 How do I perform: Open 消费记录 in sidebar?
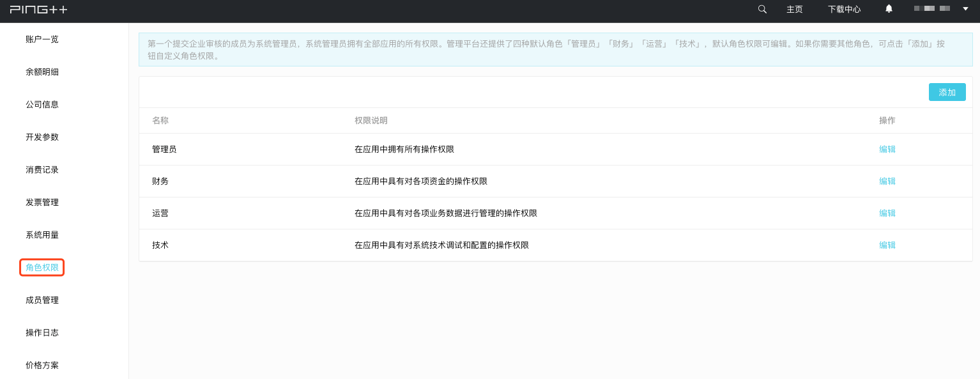tap(42, 169)
